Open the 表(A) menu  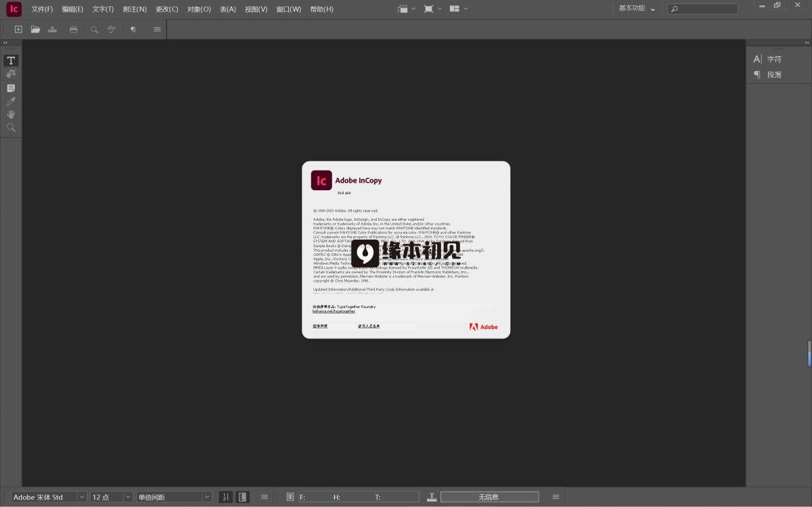[228, 9]
